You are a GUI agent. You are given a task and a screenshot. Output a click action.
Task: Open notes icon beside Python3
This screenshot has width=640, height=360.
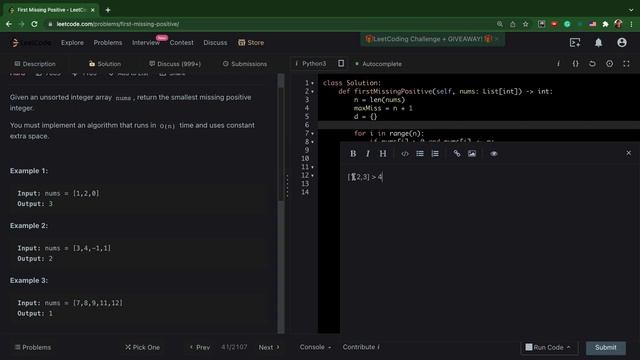click(341, 63)
